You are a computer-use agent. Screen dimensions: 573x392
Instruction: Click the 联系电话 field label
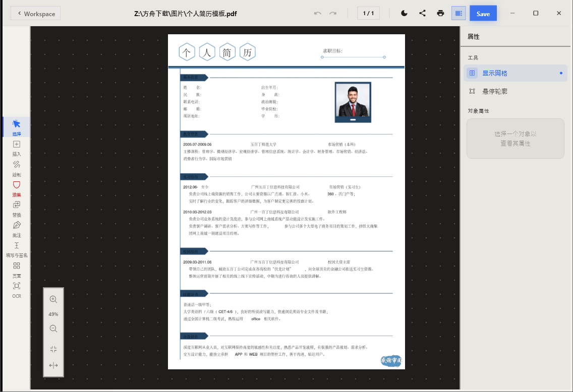[192, 102]
